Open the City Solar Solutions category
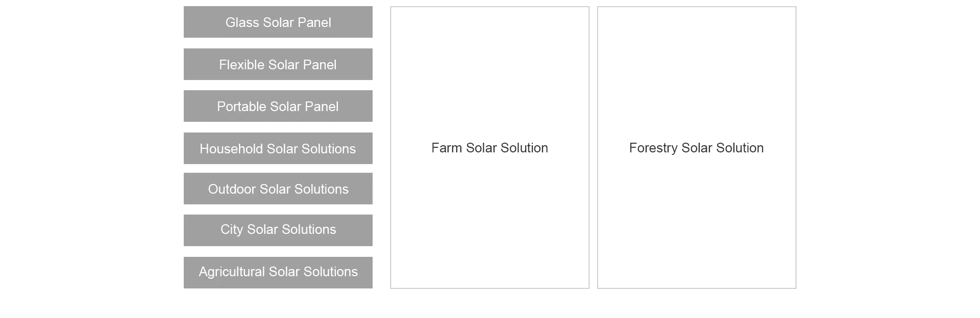 click(x=278, y=230)
